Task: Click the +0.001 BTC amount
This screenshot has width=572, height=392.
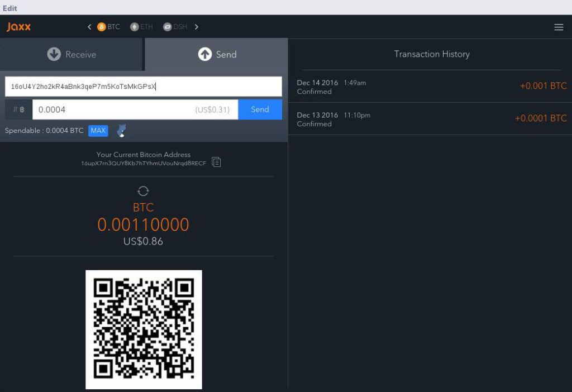Action: pyautogui.click(x=543, y=86)
